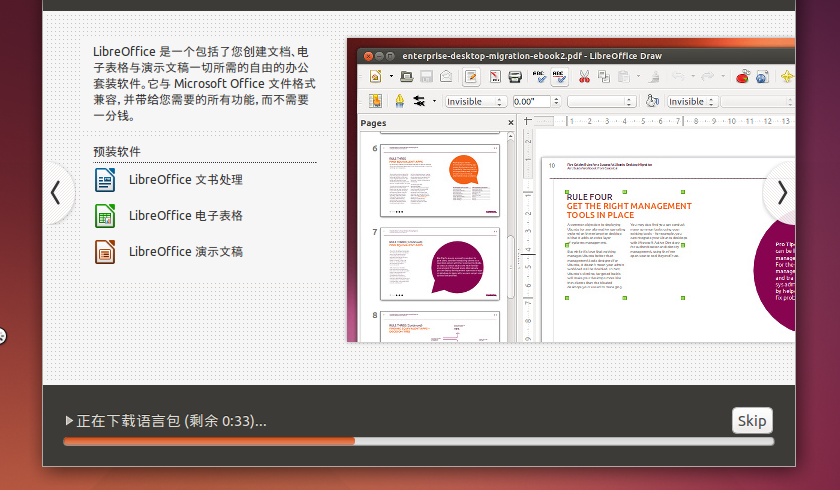Click the Arrow Style icon
840x490 pixels.
coord(419,101)
